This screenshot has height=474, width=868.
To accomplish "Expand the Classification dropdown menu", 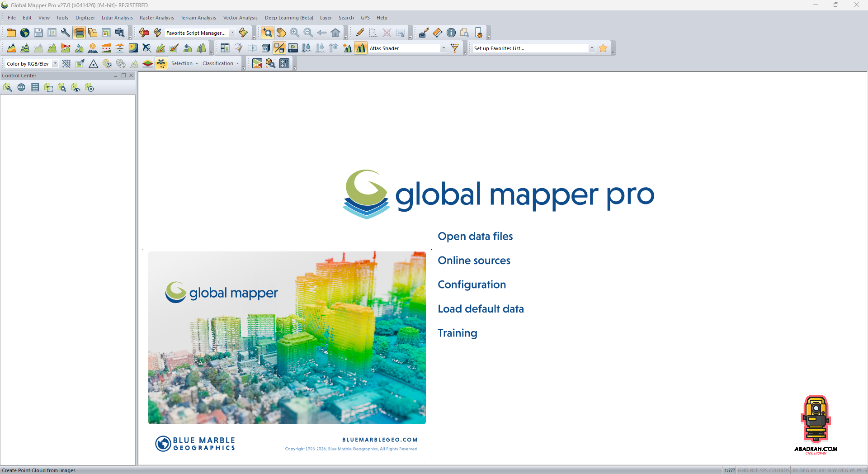I will coord(221,63).
